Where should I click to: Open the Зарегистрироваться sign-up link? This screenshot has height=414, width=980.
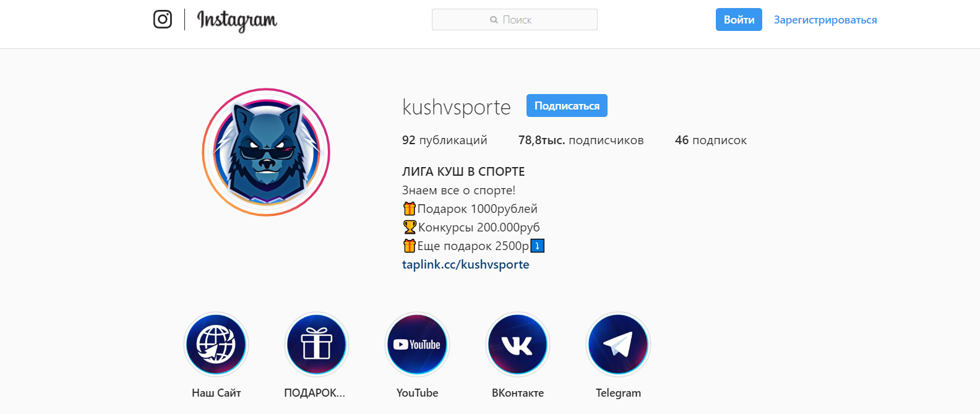pos(825,20)
